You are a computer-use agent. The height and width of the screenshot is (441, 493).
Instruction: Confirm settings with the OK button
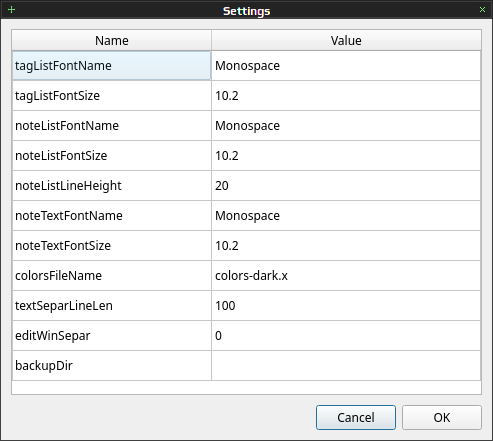(442, 417)
